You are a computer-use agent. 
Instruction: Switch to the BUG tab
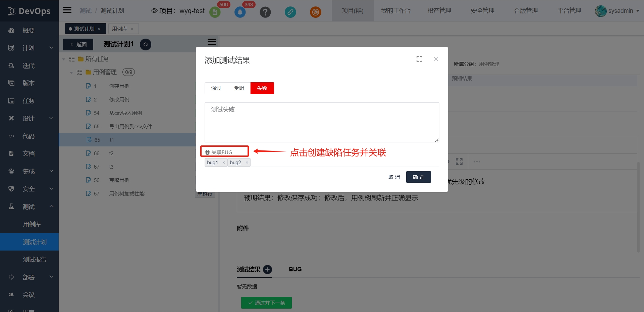tap(295, 269)
